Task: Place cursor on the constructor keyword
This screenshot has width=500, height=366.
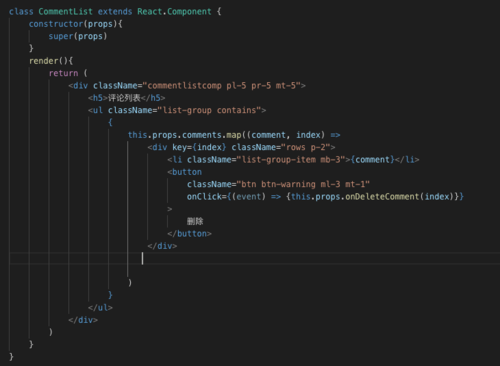Action: [x=56, y=24]
